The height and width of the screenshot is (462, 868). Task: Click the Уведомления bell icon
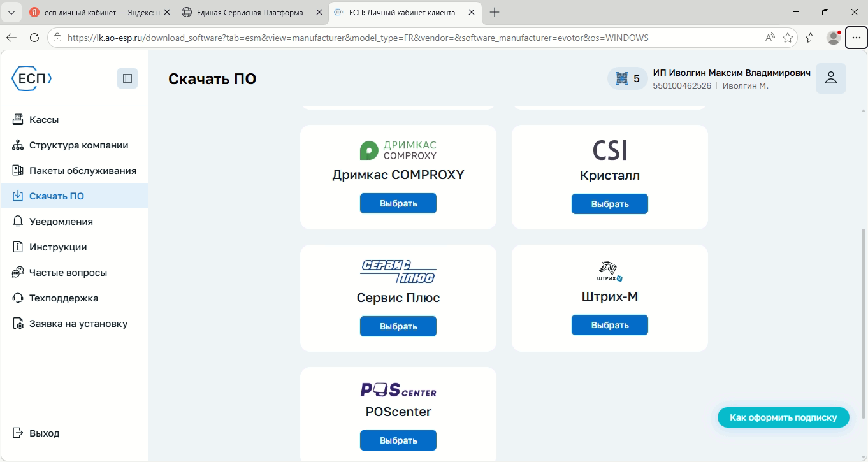pos(18,222)
